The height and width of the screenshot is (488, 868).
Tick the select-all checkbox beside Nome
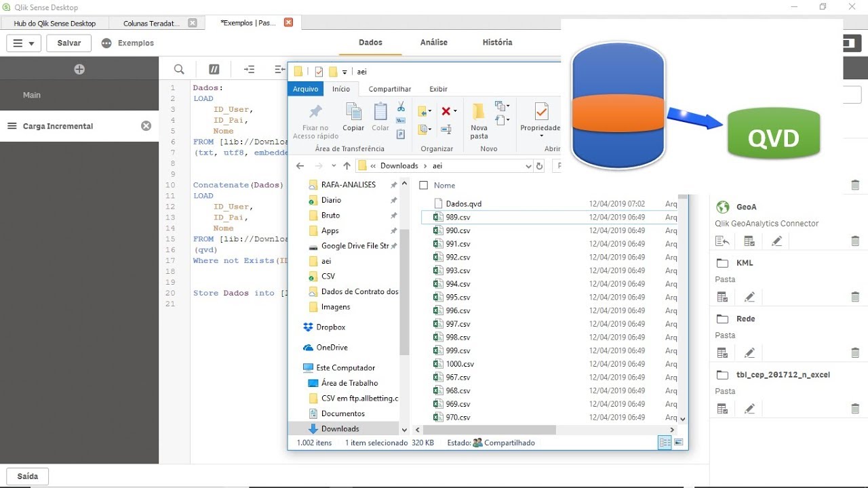tap(424, 185)
